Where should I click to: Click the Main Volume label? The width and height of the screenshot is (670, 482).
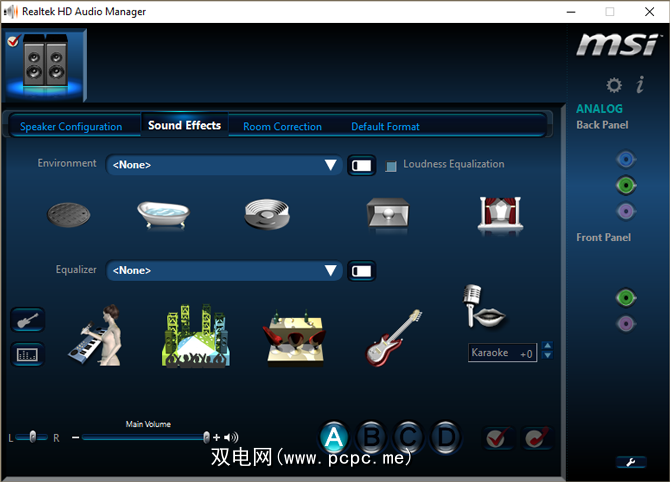point(148,424)
